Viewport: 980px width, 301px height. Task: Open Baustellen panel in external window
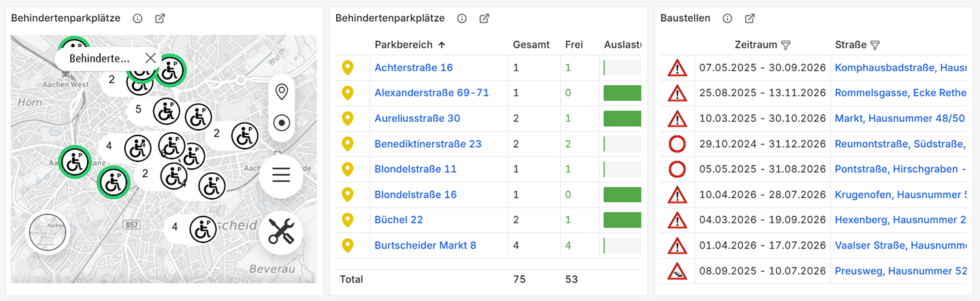749,18
